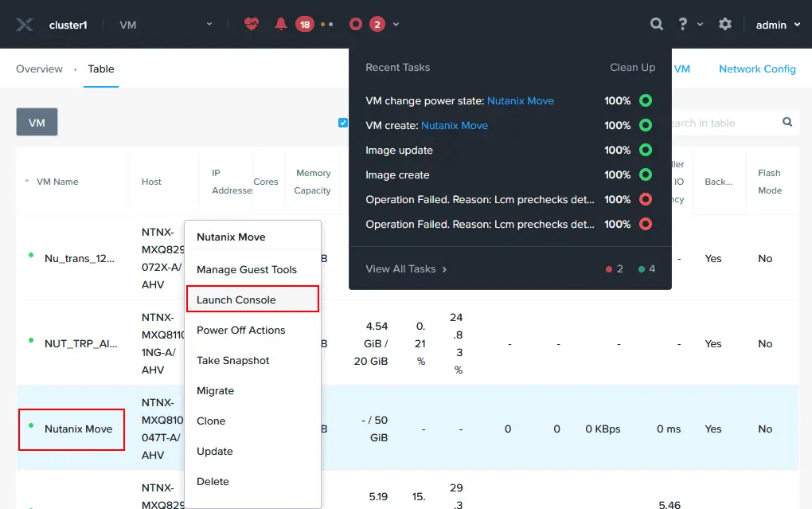Expand the VM view selector dropdown
This screenshot has height=509, width=812.
(x=209, y=25)
